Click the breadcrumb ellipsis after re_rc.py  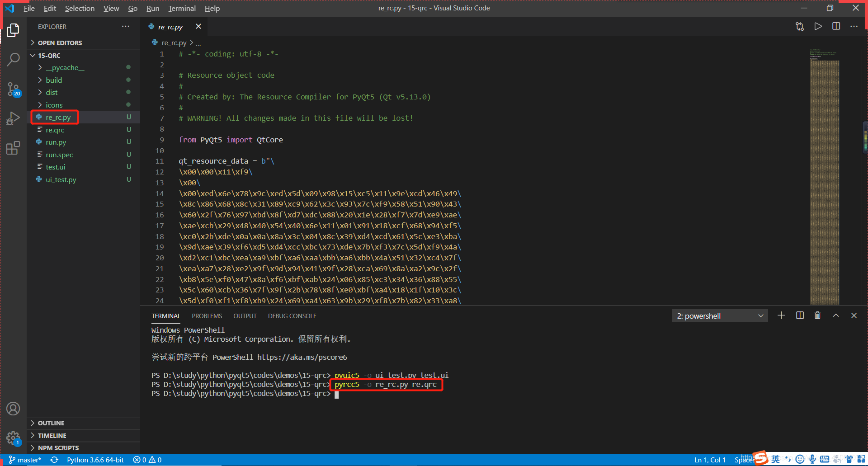[x=198, y=43]
